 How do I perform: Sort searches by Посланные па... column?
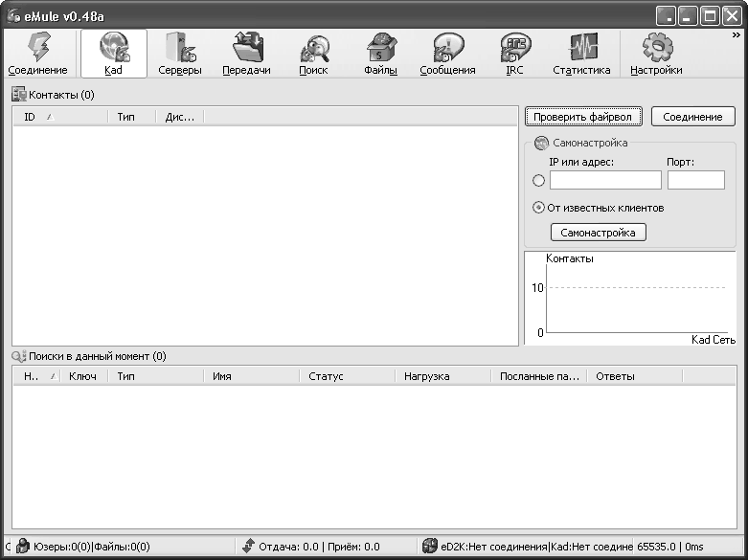pos(539,376)
